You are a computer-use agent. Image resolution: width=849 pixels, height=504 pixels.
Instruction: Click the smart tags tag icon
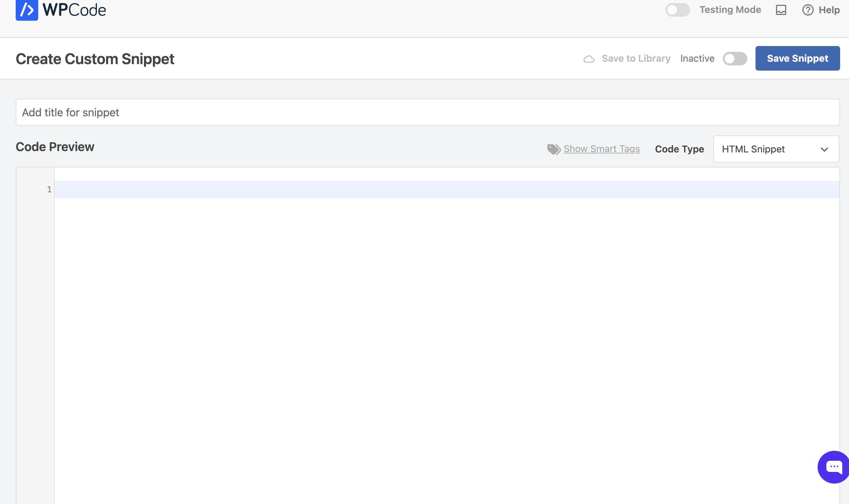click(554, 149)
